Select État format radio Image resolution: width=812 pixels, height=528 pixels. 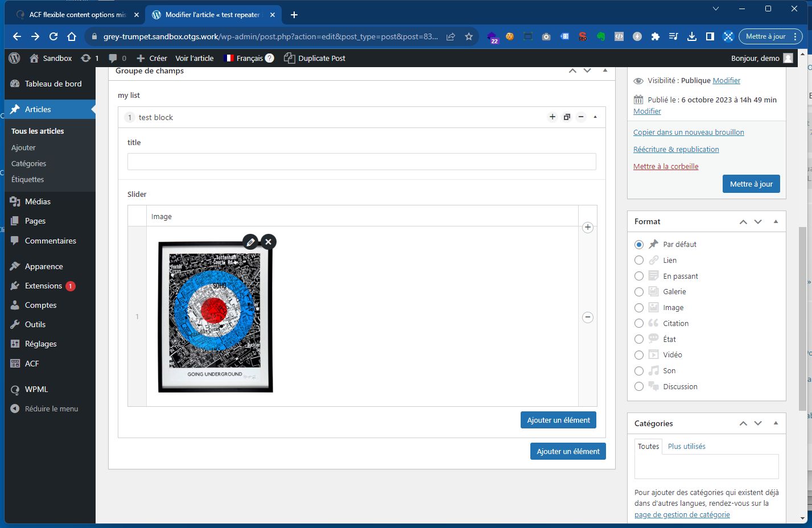click(x=639, y=339)
